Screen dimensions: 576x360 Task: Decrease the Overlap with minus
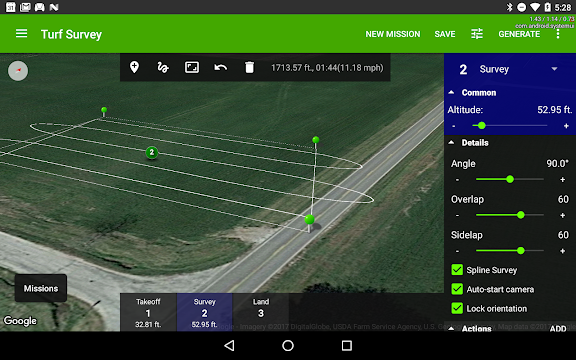click(x=457, y=215)
